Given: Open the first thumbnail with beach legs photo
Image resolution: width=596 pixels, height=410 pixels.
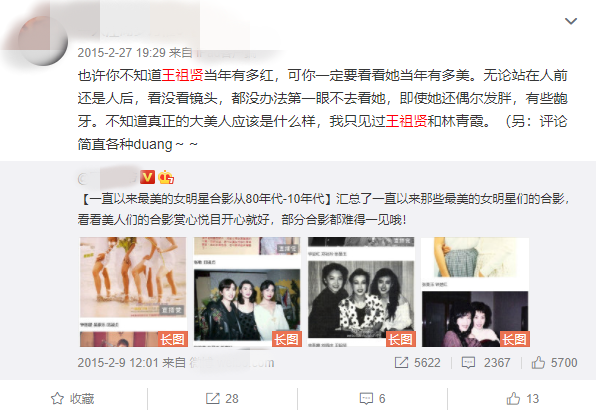Looking at the screenshot, I should (133, 292).
